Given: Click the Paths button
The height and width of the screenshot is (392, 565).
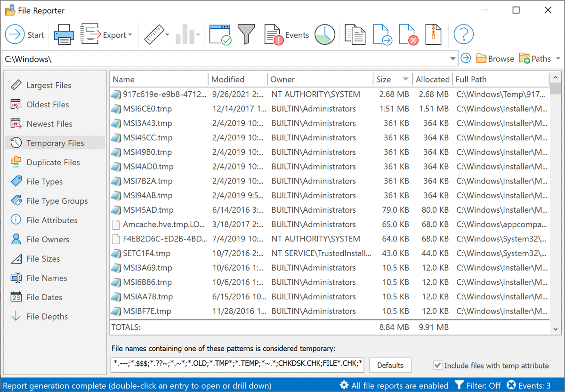Looking at the screenshot, I should [535, 58].
